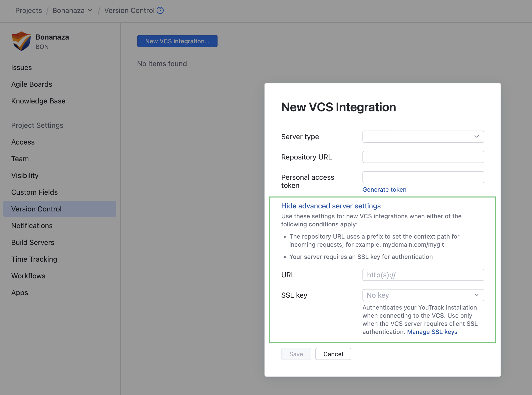
Task: Click the Bonanaza project shield icon
Action: tap(22, 41)
